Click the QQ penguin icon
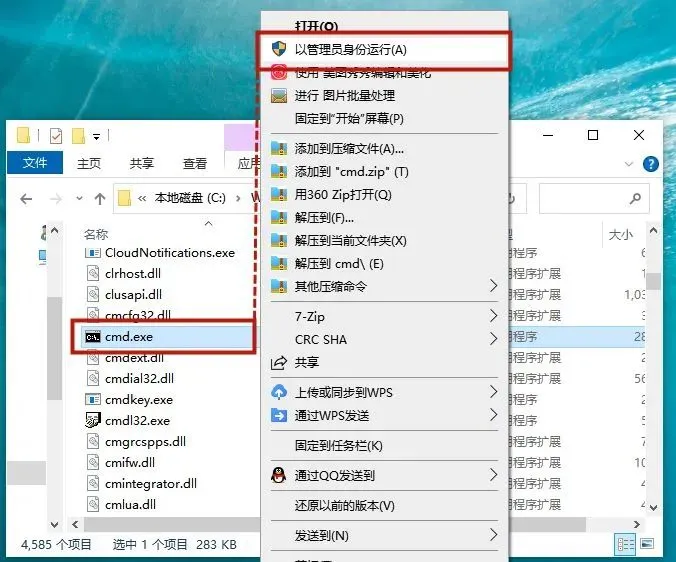The height and width of the screenshot is (562, 676). (x=279, y=475)
